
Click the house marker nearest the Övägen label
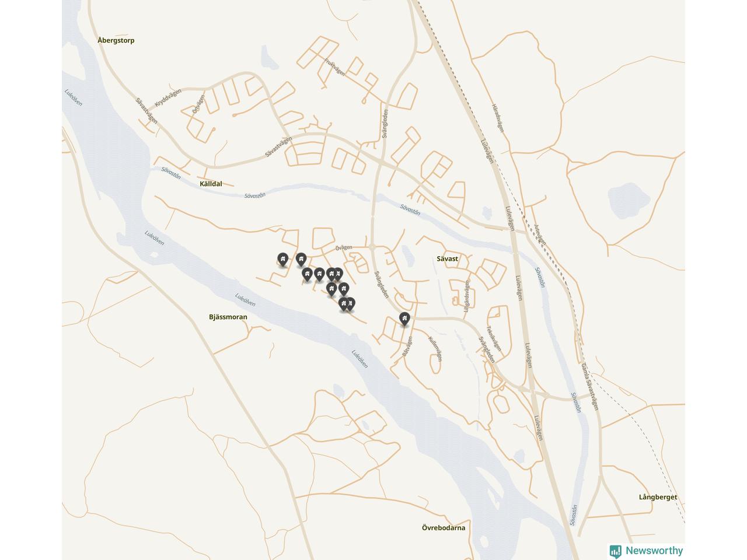click(337, 275)
